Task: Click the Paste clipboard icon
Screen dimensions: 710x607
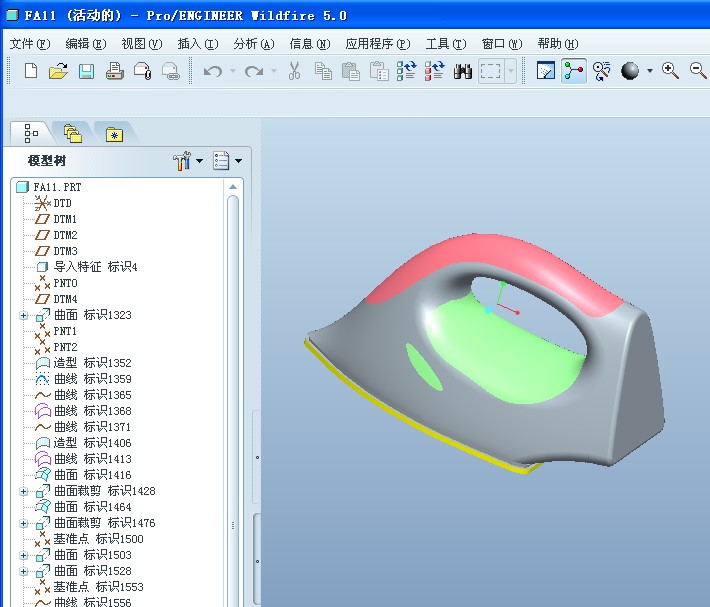Action: pos(350,71)
